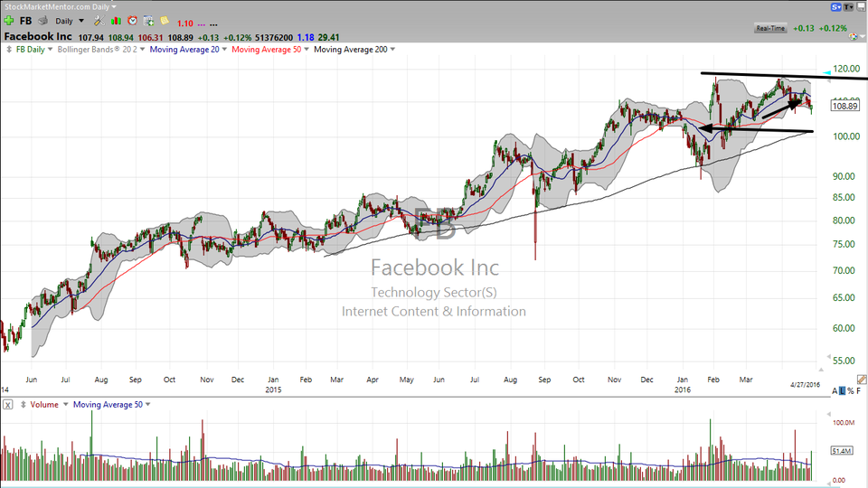This screenshot has height=488, width=868.
Task: Expand the Daily timeframe dropdown
Action: click(70, 21)
